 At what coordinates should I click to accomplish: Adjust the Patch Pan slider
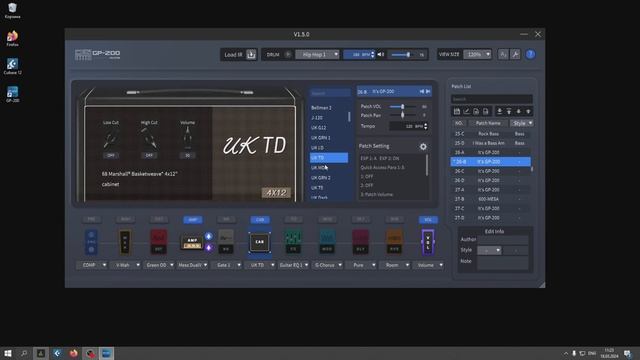[x=403, y=116]
